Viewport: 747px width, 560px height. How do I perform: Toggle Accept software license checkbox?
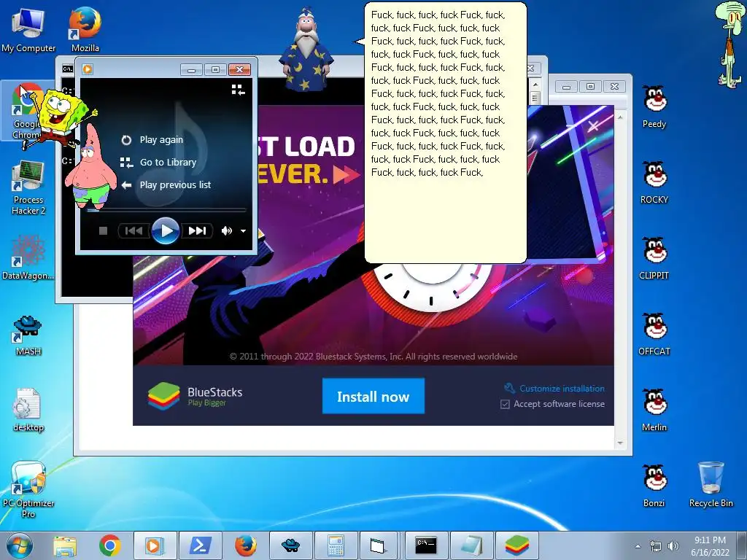(505, 404)
